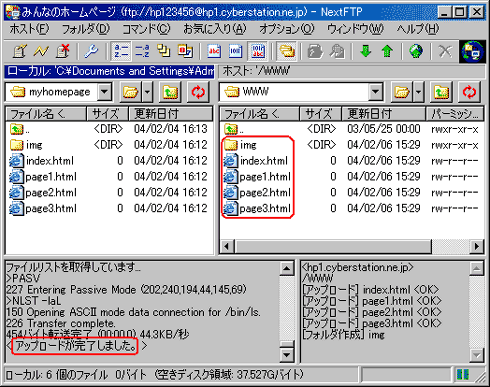
Task: Click the host open folder icon
Action: [x=401, y=92]
